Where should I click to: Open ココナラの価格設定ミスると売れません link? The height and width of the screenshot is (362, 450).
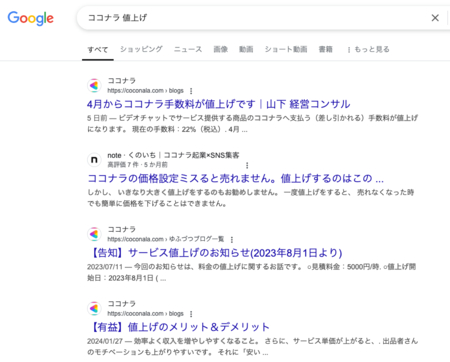coord(235,179)
